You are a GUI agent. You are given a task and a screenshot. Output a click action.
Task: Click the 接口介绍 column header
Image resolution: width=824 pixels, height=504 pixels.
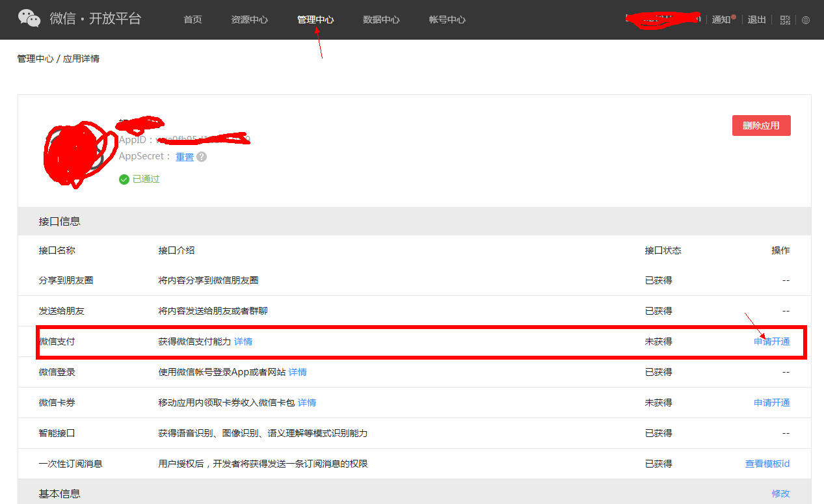(x=176, y=250)
